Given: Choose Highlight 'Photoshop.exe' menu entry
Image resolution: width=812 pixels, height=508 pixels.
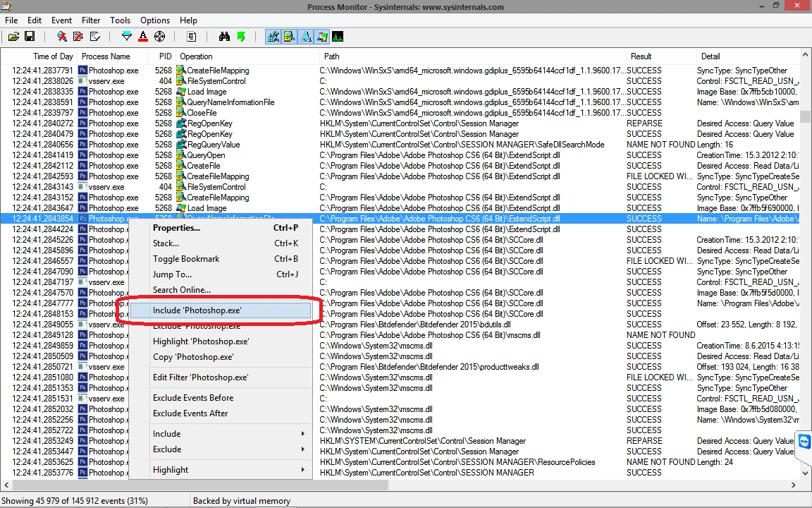Looking at the screenshot, I should [x=221, y=341].
